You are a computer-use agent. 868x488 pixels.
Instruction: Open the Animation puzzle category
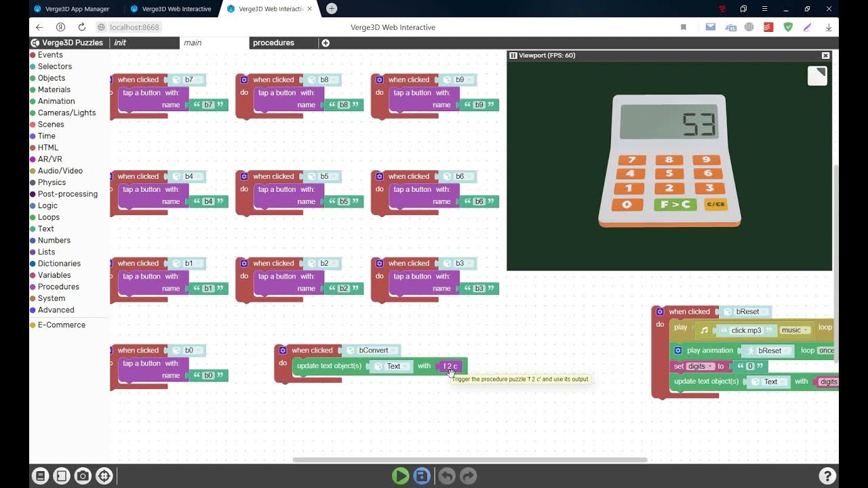tap(56, 101)
